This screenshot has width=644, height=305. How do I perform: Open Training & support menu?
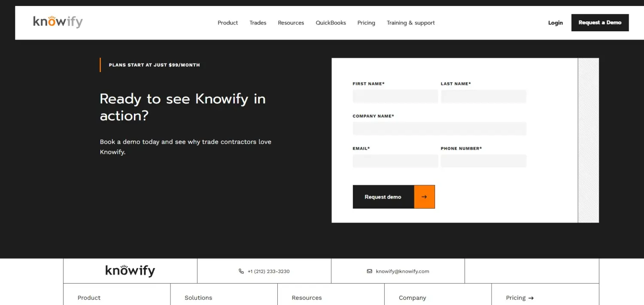(x=411, y=23)
